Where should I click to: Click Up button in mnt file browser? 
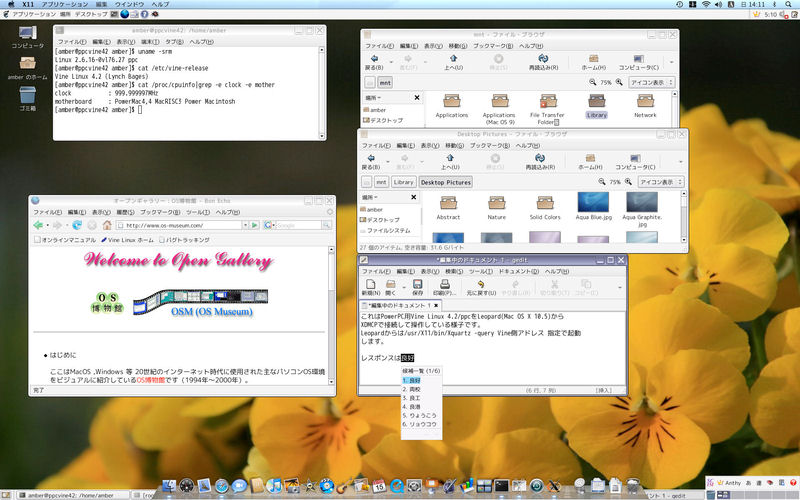pos(453,62)
